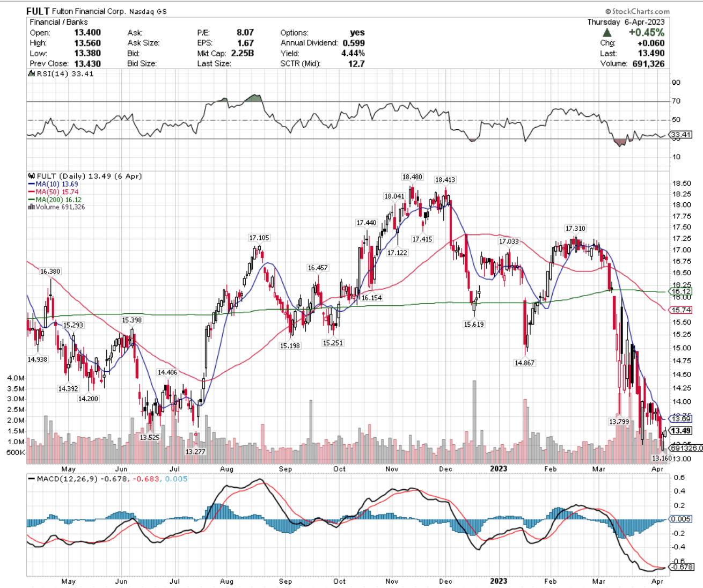
Task: Click the Annual Dividend value 0.599
Action: coord(354,43)
